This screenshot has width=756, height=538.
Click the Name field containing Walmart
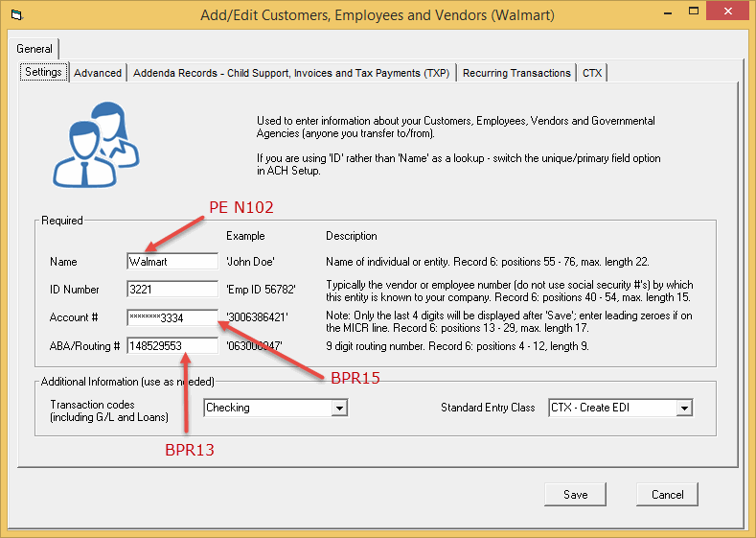(172, 262)
